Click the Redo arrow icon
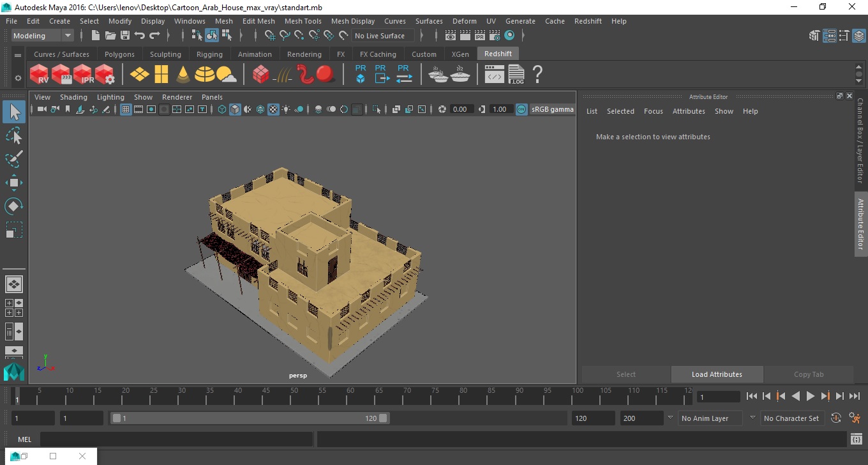The image size is (868, 465). tap(154, 36)
